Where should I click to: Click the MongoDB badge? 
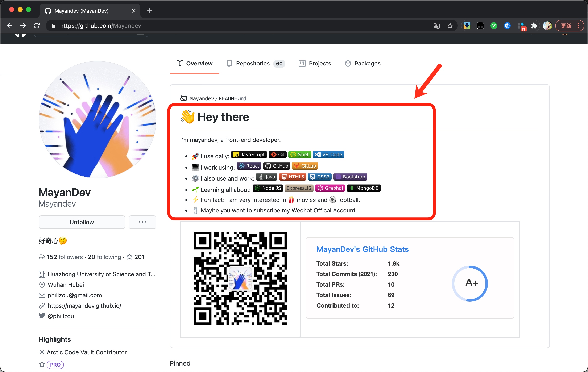pyautogui.click(x=364, y=188)
